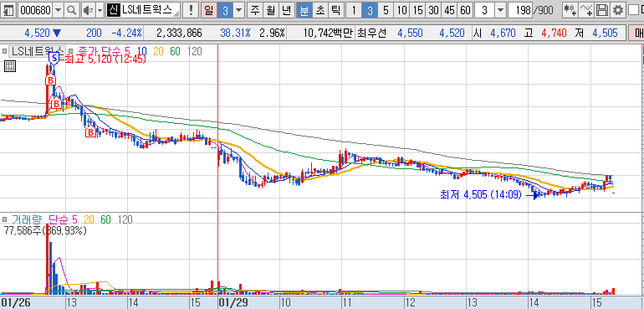Click the small square handle before LS네트웍스 label
Screen dimensions: 644x309
click(4, 51)
